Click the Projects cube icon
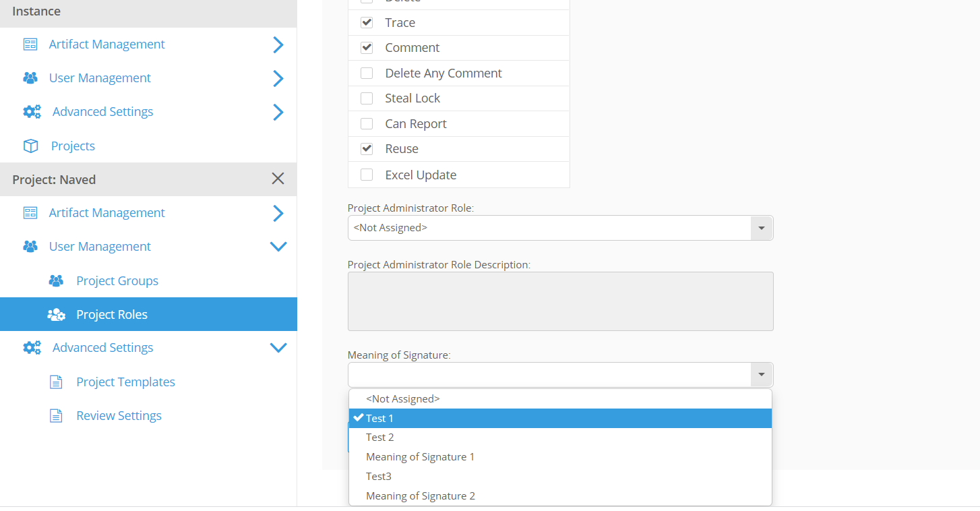Image resolution: width=980 pixels, height=511 pixels. pyautogui.click(x=30, y=146)
